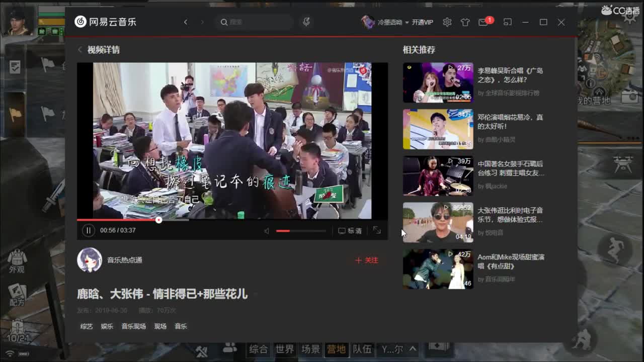Click title 李易峰吴昕合唱《广岛之恋》

pyautogui.click(x=510, y=75)
